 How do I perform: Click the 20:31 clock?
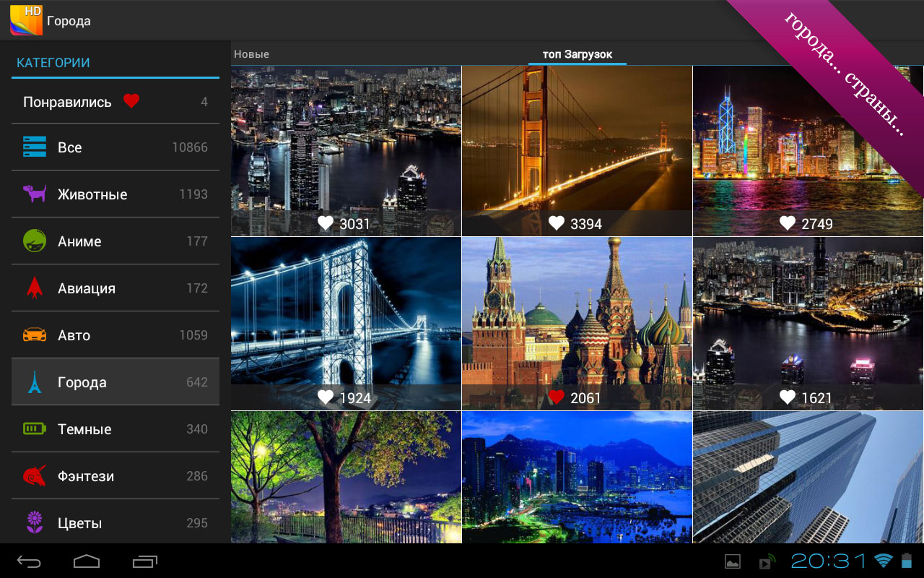click(x=829, y=561)
